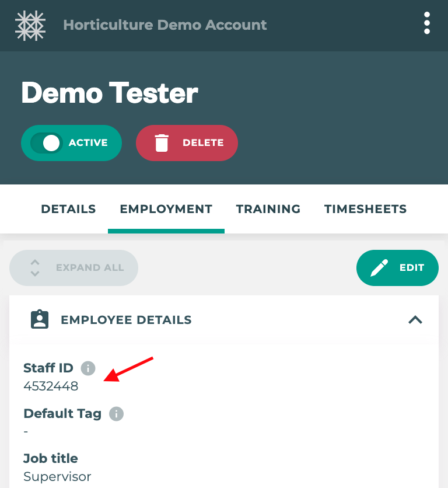Click the snowflake logo icon
The image size is (448, 488).
click(x=30, y=25)
